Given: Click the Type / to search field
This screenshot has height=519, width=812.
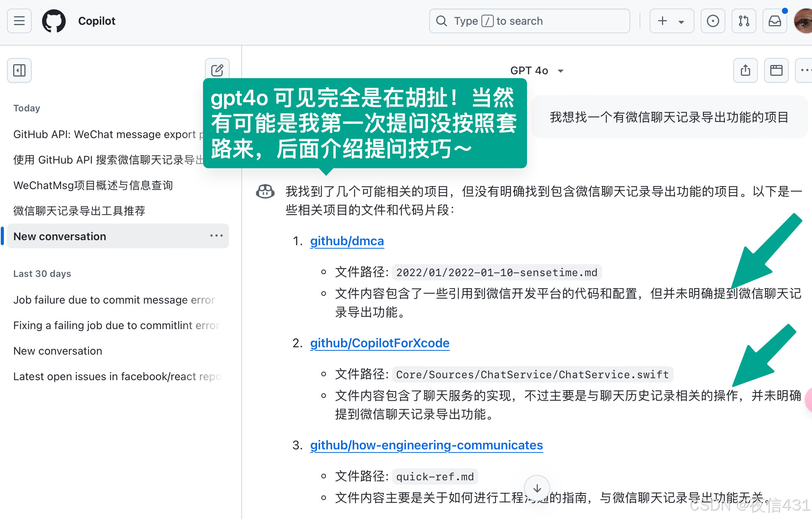Looking at the screenshot, I should (x=529, y=21).
